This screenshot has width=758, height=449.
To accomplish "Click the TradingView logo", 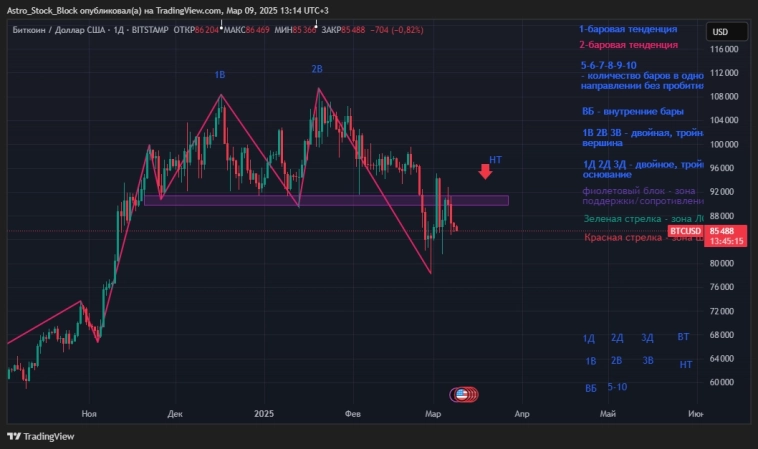I will coord(41,436).
